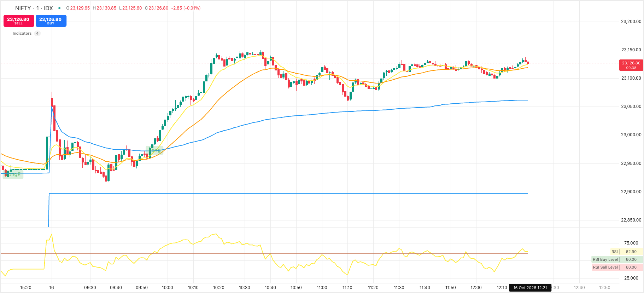Click the crosshair date label 16 Oct 2026 12:21
Screen dimensions: 644x293
click(530, 288)
